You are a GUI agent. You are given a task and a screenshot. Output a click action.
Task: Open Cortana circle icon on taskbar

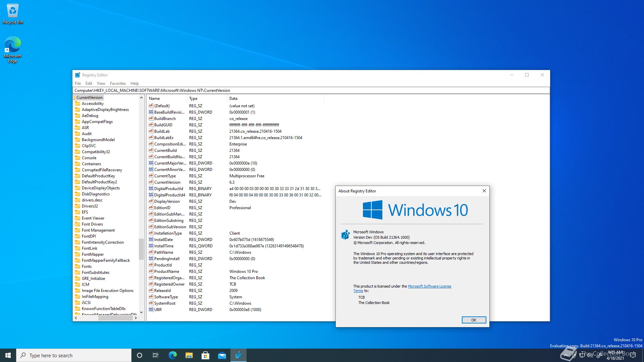click(x=140, y=355)
